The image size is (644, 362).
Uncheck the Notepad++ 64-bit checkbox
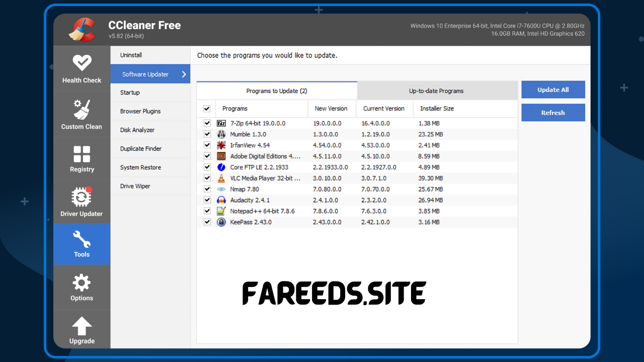[x=207, y=211]
